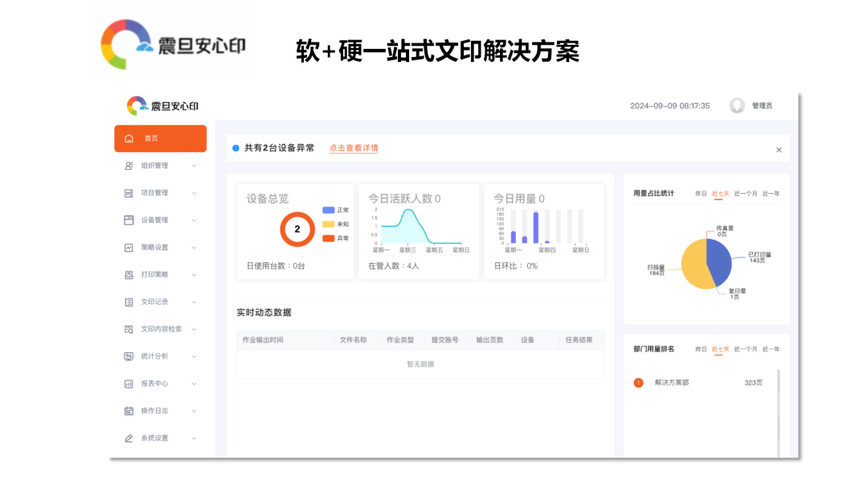Select 近一个月 in 用量占比统计

[746, 193]
